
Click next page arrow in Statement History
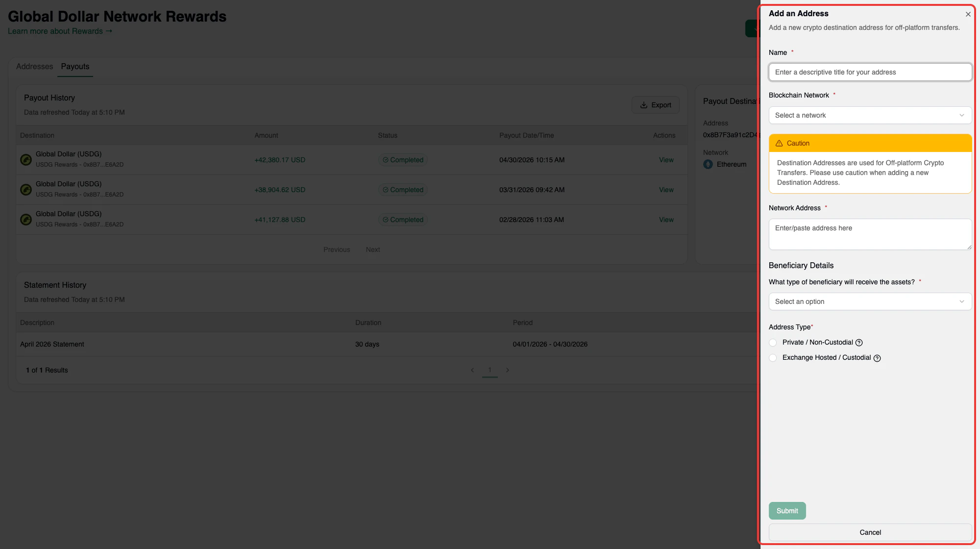point(508,370)
